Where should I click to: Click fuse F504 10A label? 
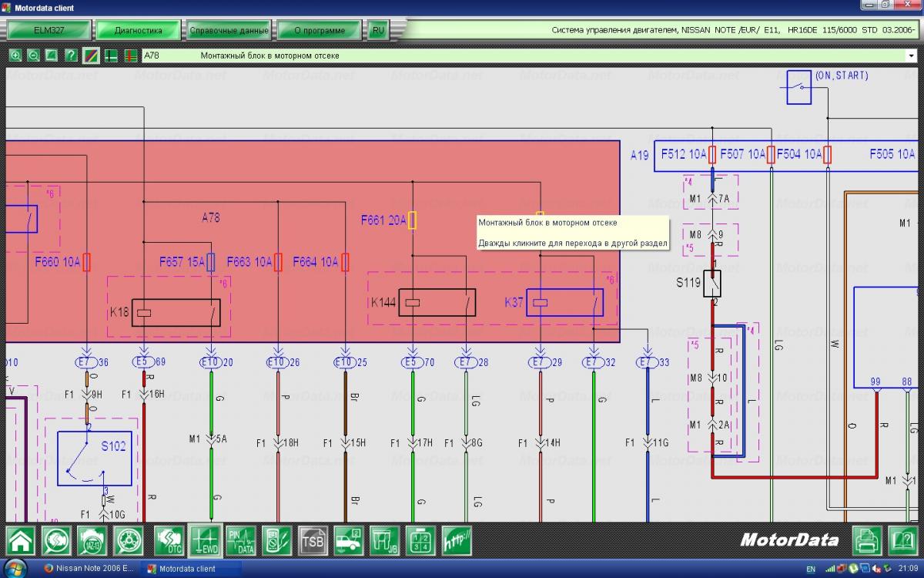click(x=799, y=154)
